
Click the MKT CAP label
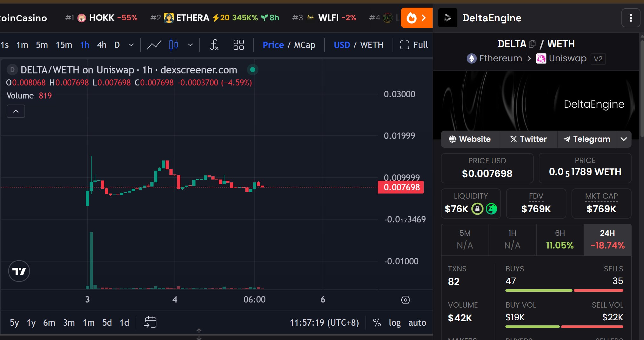(601, 196)
